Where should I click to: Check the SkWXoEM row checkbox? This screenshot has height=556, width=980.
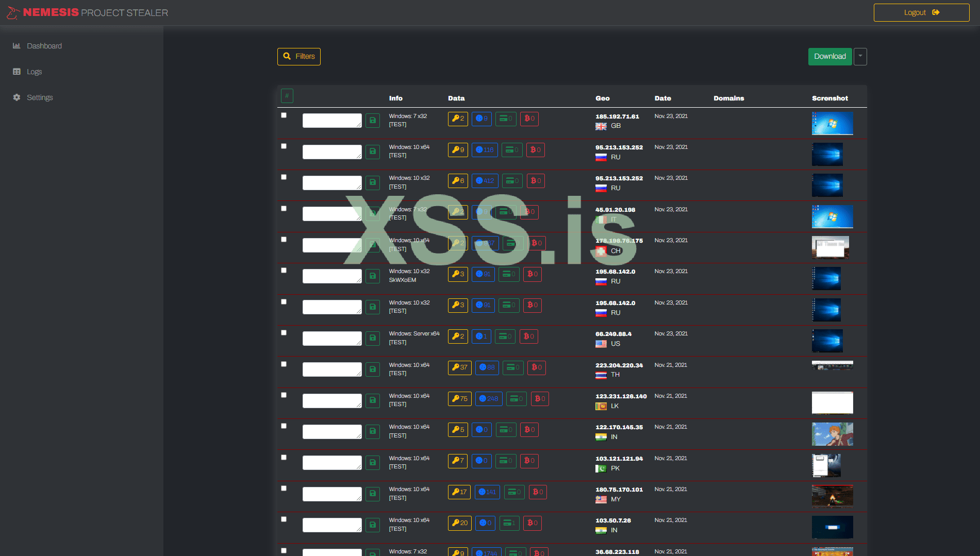(x=284, y=270)
